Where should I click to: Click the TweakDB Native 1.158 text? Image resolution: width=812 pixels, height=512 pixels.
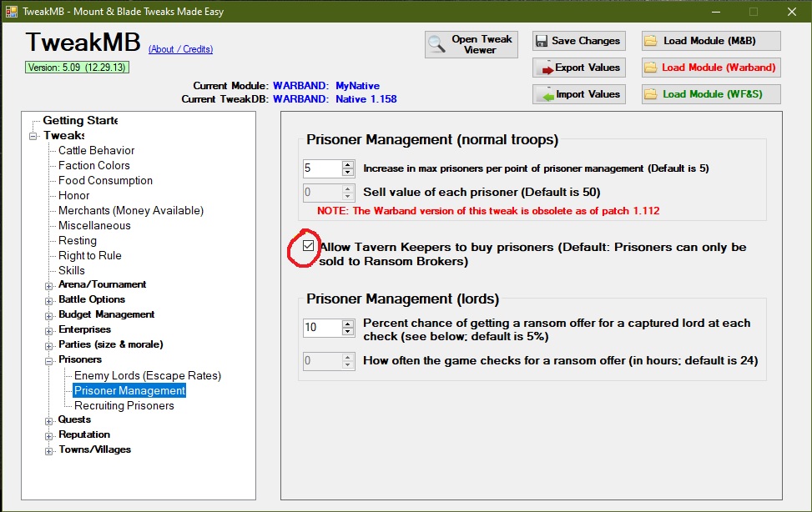(x=366, y=99)
